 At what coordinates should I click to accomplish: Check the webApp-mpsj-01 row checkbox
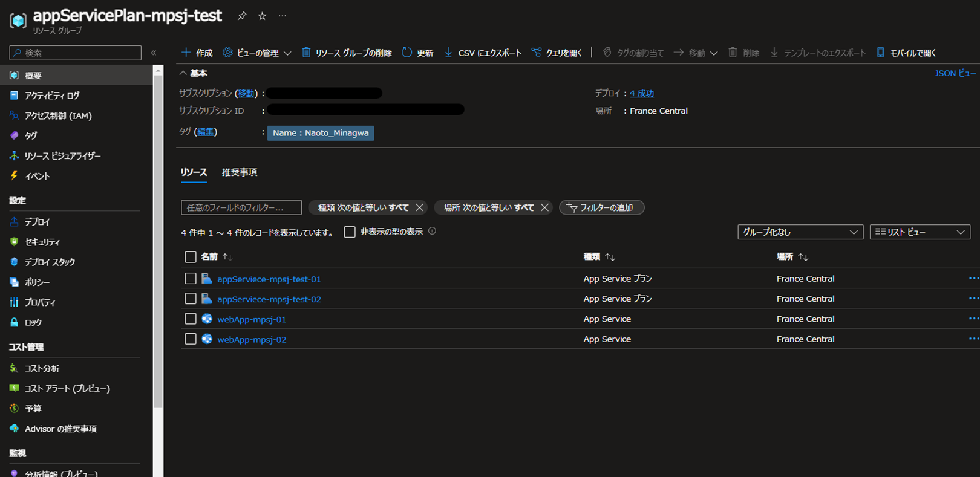click(191, 319)
